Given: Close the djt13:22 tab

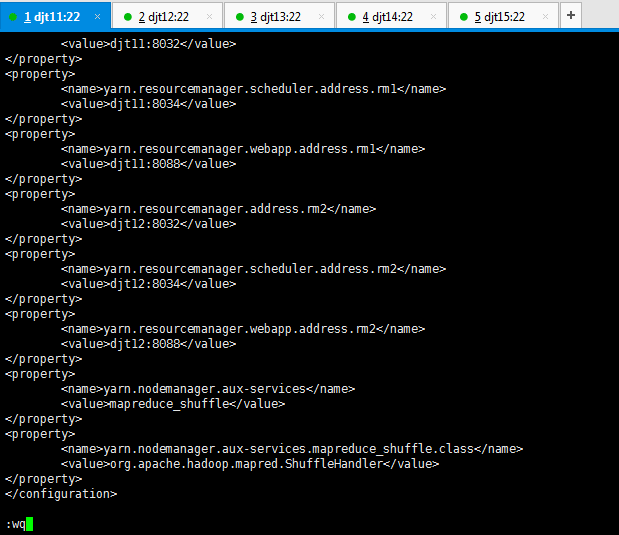Looking at the screenshot, I should pyautogui.click(x=321, y=17).
